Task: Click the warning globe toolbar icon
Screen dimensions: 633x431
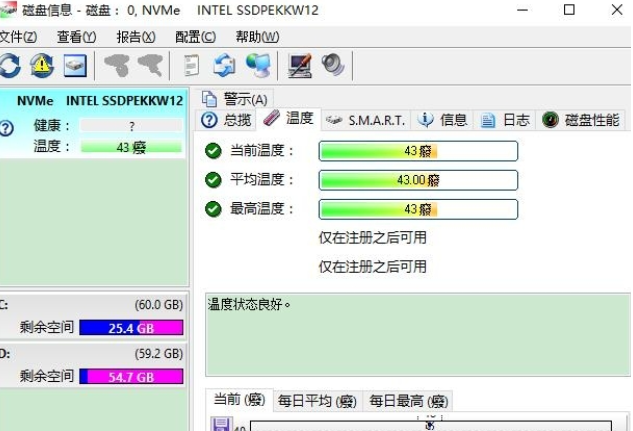Action: click(x=42, y=65)
